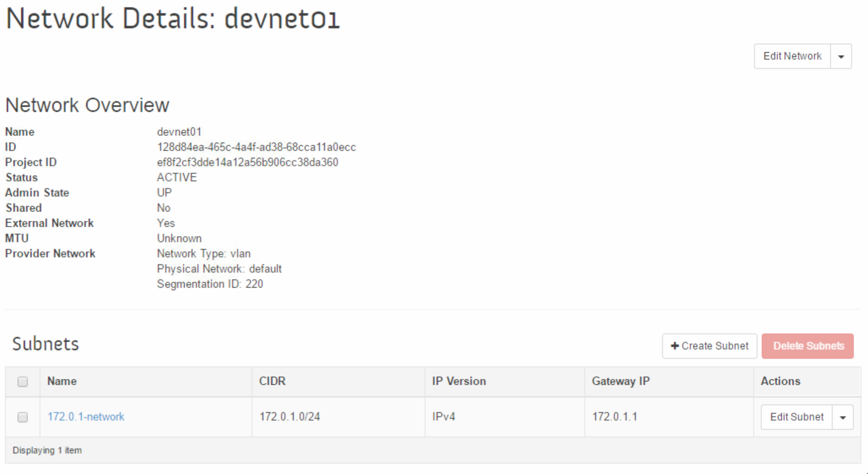868x474 pixels.
Task: Open the dropdown arrow beside Edit Network
Action: click(841, 56)
